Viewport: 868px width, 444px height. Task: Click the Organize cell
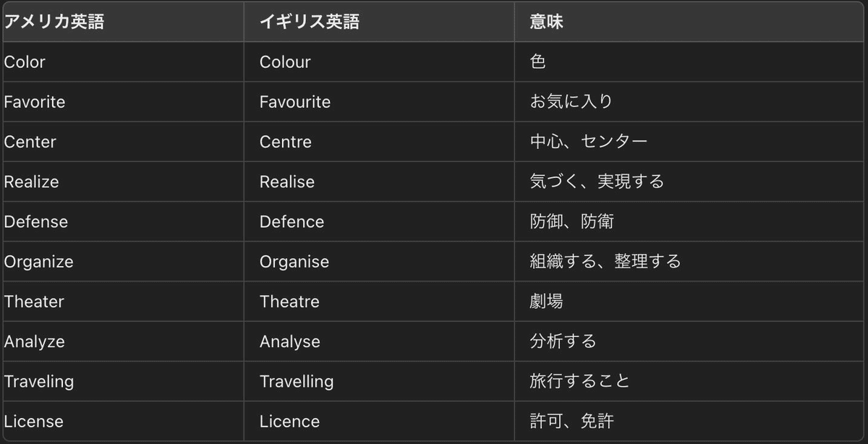[x=39, y=261]
